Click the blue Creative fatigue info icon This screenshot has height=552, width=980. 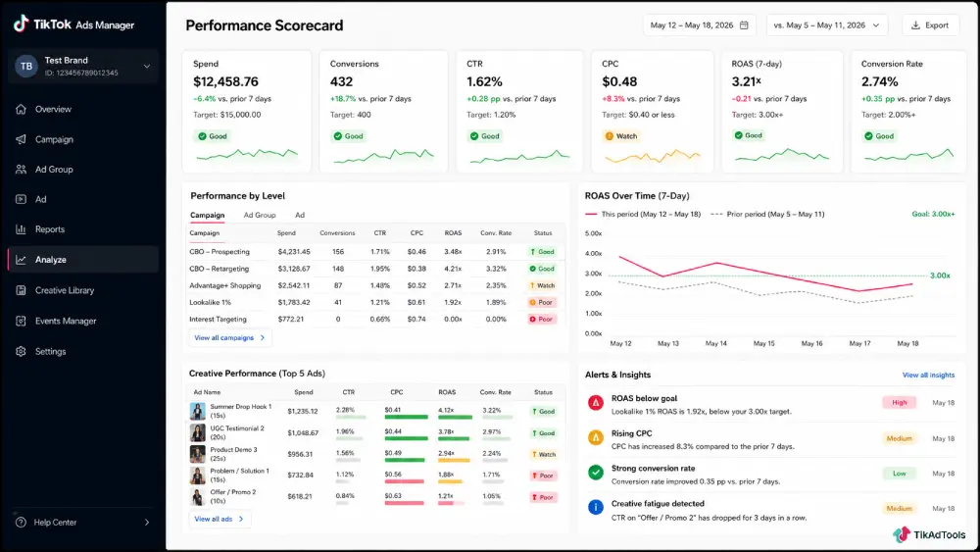[596, 508]
